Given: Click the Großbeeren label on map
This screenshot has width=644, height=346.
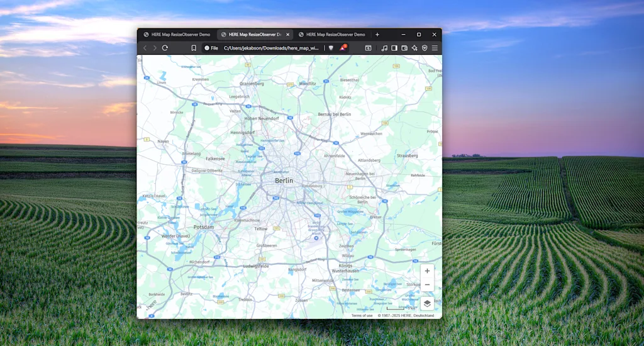Looking at the screenshot, I should tap(267, 246).
